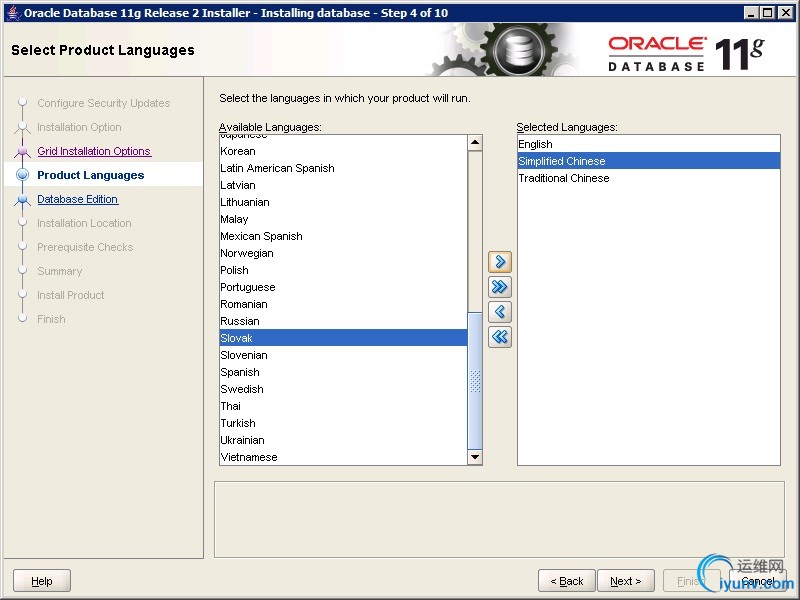Viewport: 800px width, 600px height.
Task: Click scroll down arrow of Available Languages
Action: click(x=475, y=457)
